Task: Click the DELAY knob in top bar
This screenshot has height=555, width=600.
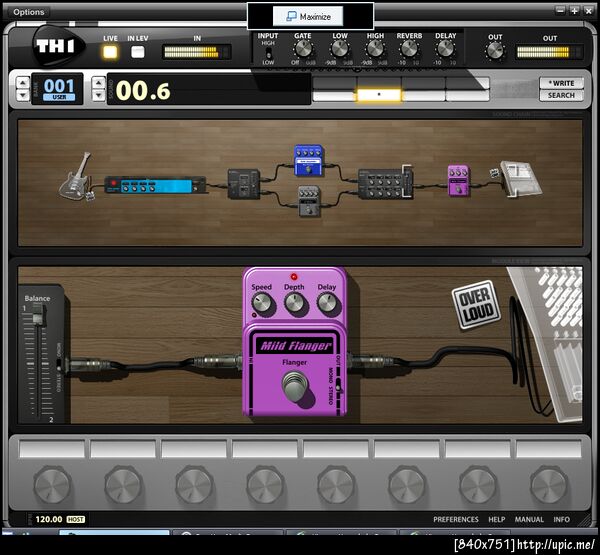Action: pos(445,49)
